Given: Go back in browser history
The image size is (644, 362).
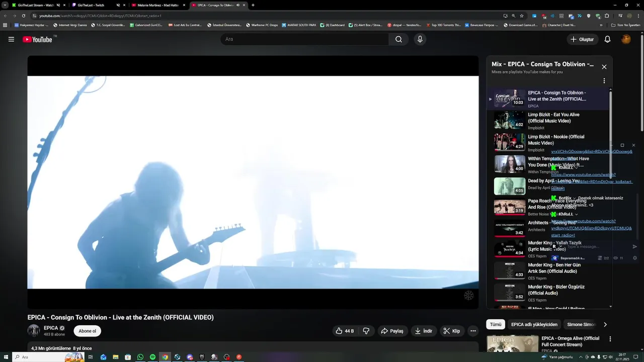Looking at the screenshot, I should (6, 16).
